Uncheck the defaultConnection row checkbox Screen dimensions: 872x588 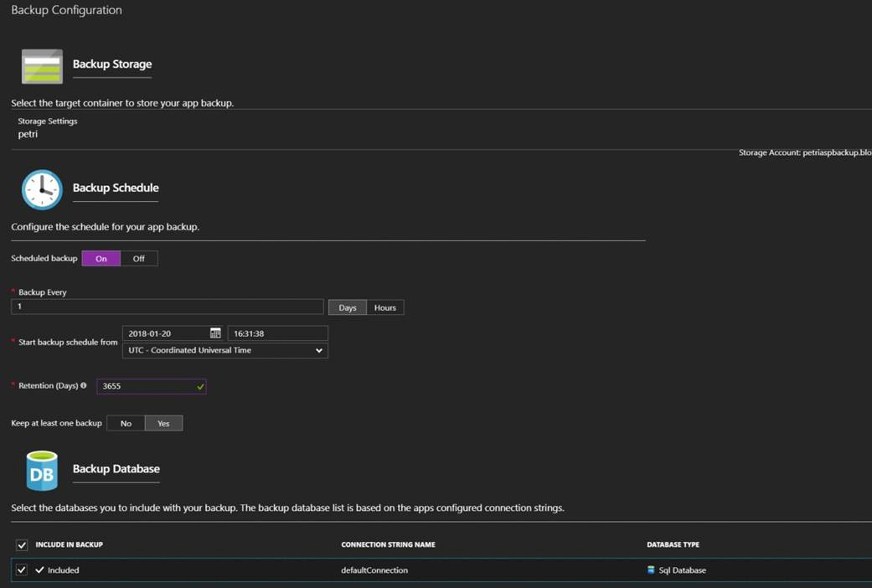pyautogui.click(x=22, y=570)
